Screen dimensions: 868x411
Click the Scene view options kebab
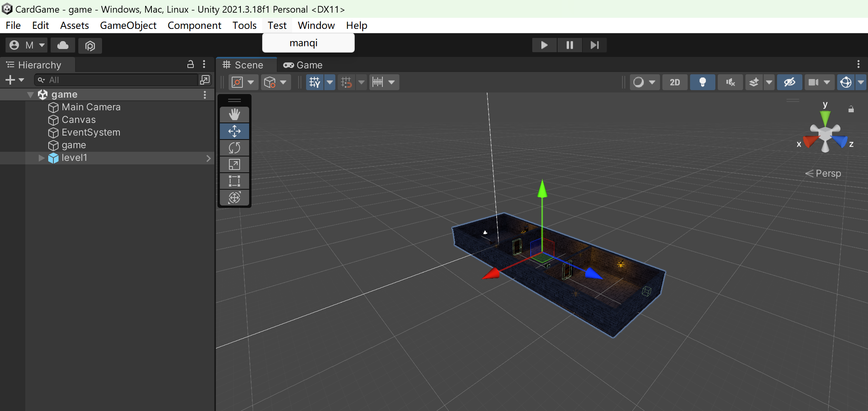point(858,64)
